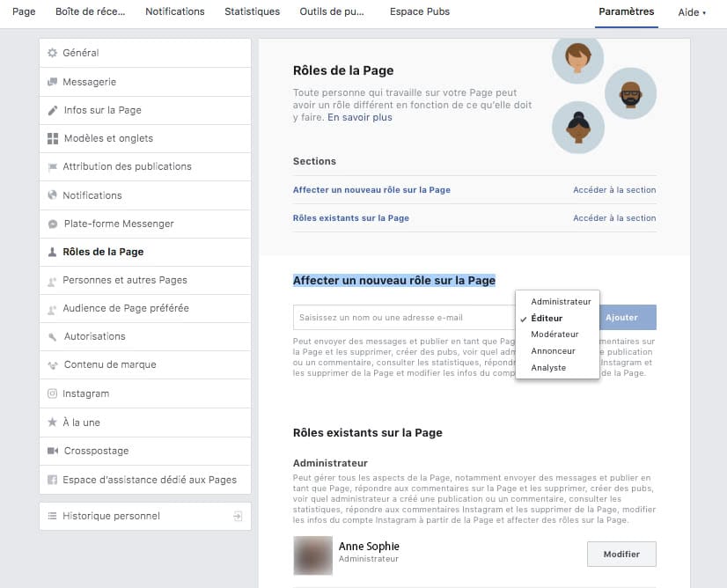Click the Modifier button for Anne Sophie
Screen dimensions: 727x588
[621, 555]
